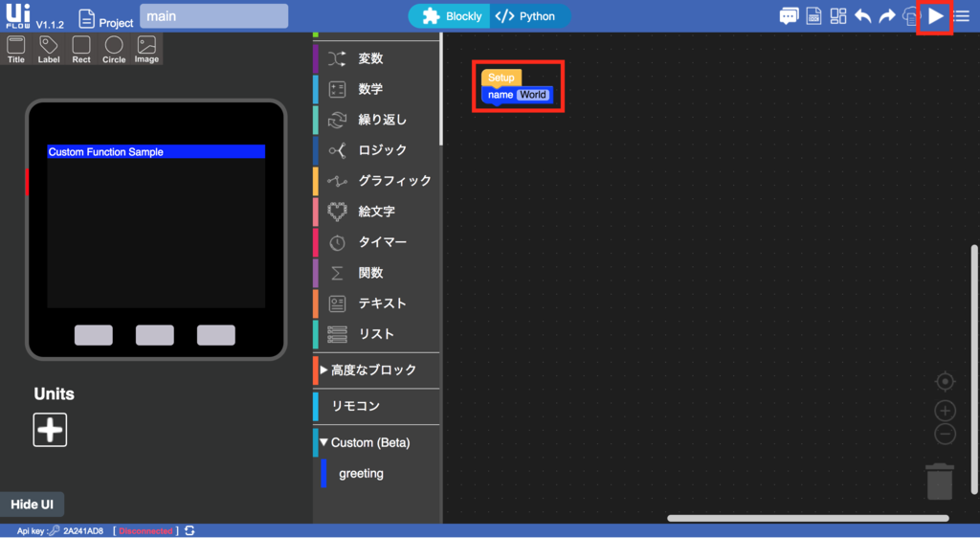
Task: Click the download to device icon
Action: [911, 16]
